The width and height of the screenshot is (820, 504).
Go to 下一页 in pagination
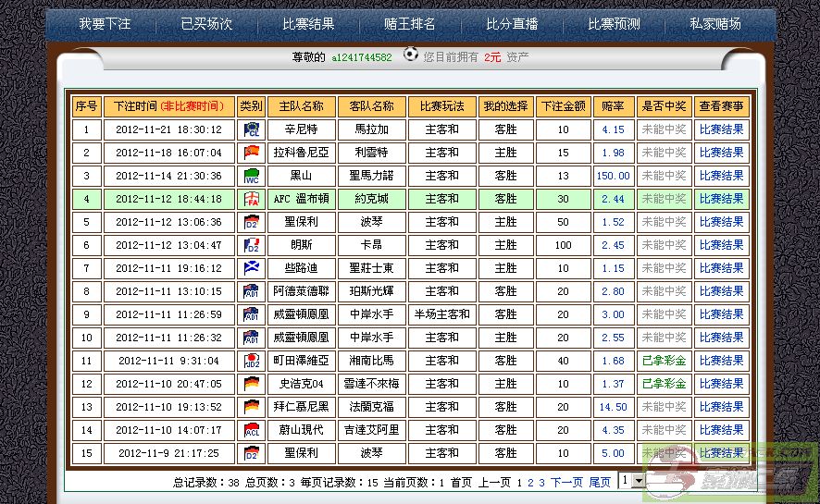[567, 482]
